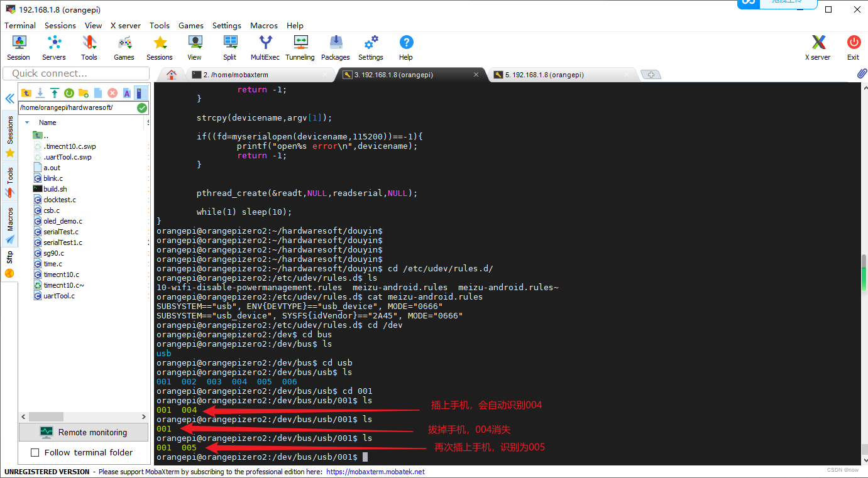Open the Macros menu

pos(263,26)
